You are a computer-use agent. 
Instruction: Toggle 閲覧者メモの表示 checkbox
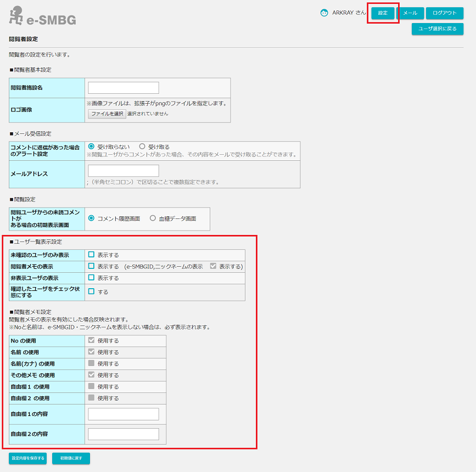[92, 266]
